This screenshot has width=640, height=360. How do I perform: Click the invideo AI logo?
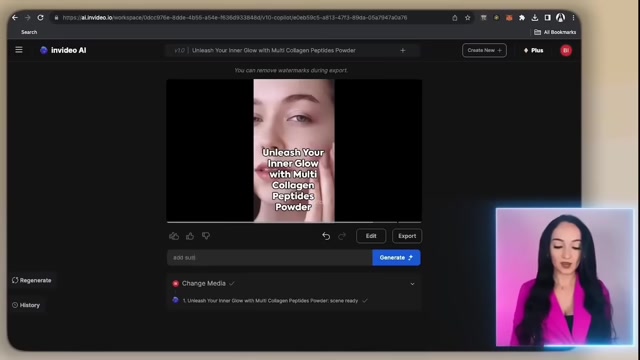click(63, 50)
